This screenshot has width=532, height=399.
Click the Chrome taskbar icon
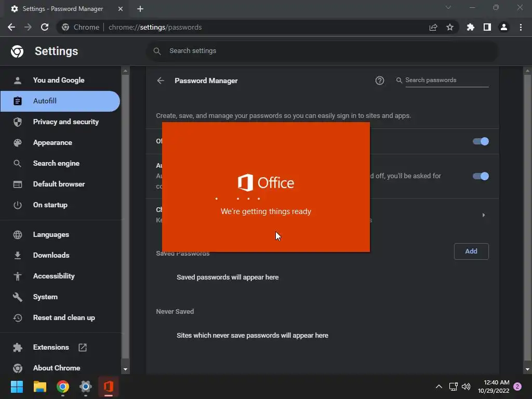click(63, 387)
